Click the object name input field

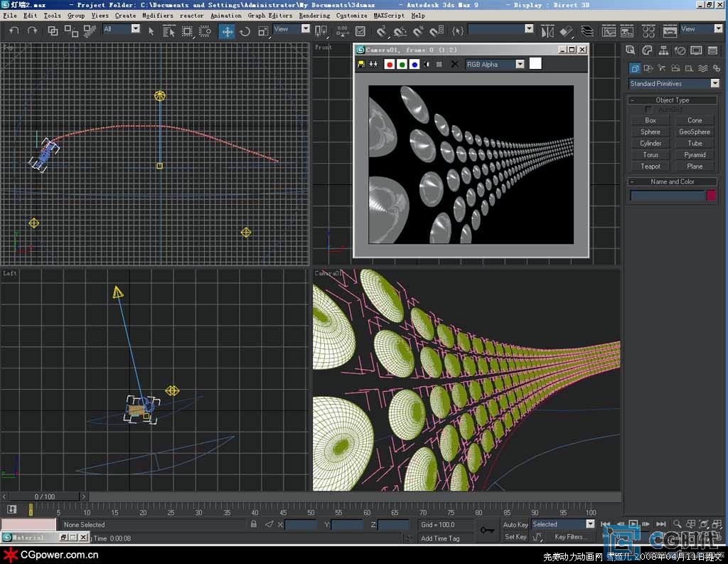click(667, 196)
